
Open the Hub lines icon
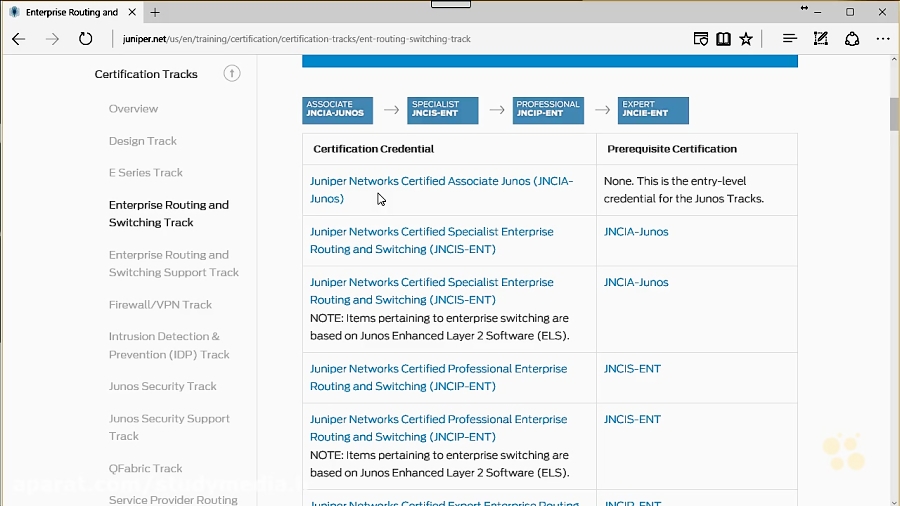[790, 38]
